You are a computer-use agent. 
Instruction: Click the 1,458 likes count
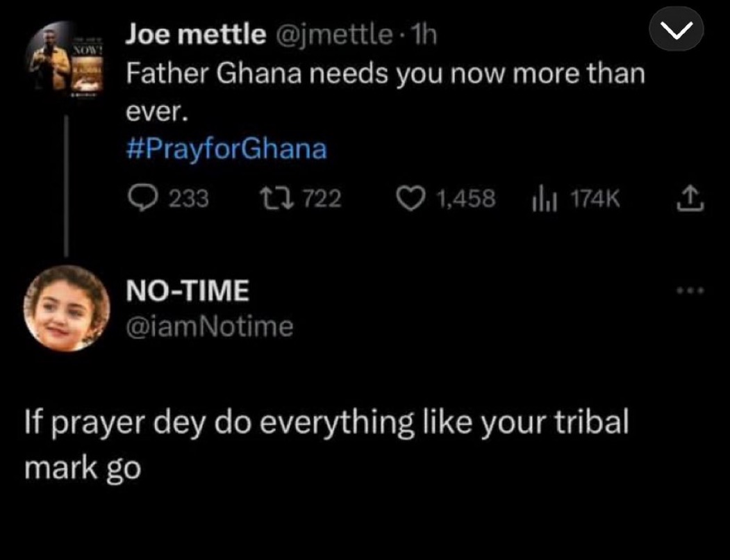coord(466,199)
